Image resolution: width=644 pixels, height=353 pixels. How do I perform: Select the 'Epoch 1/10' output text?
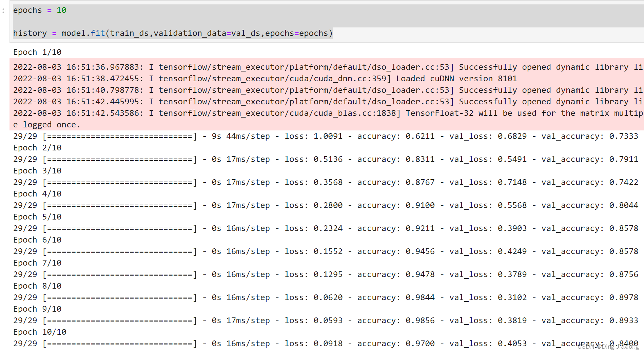tap(37, 52)
